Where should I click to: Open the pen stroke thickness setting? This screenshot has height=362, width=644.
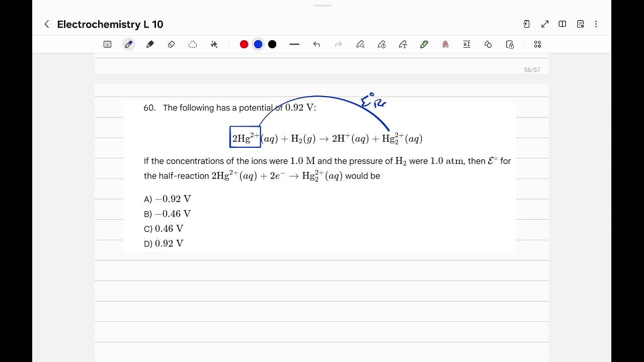tap(294, 44)
